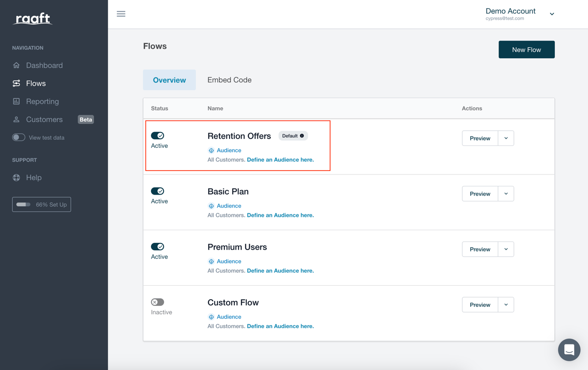Expand Premium Users actions dropdown arrow
The width and height of the screenshot is (588, 370).
(506, 249)
